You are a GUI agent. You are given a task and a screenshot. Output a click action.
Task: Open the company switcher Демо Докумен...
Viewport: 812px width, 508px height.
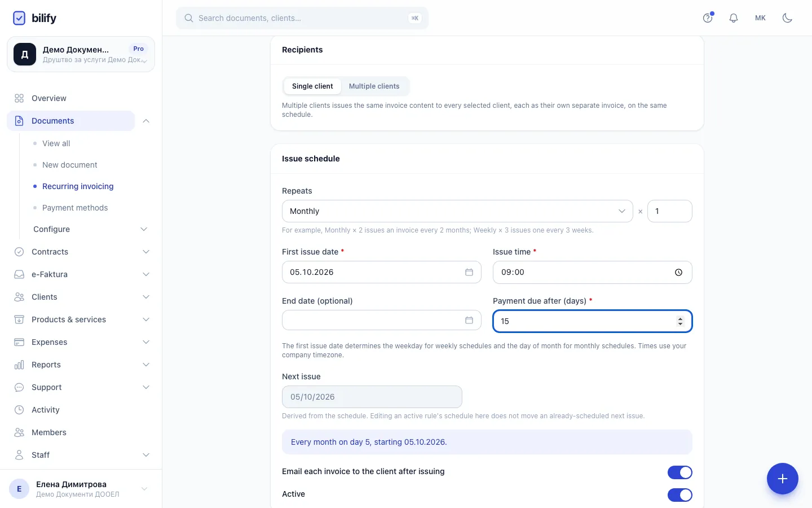coord(81,54)
